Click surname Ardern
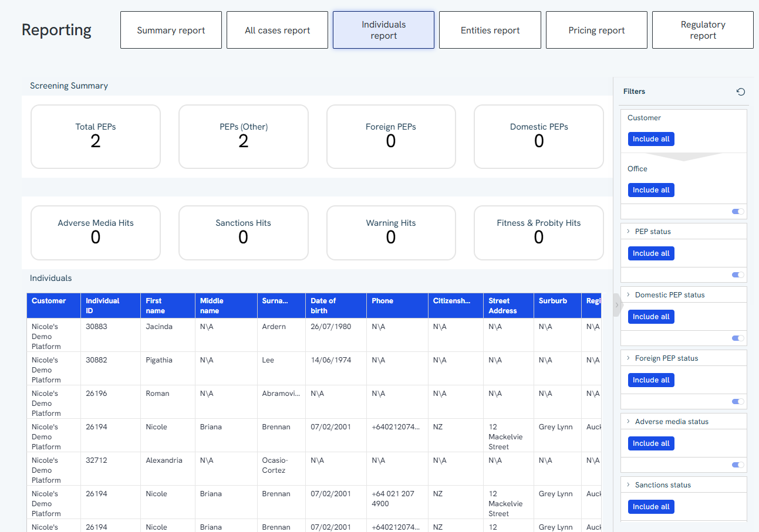 [x=274, y=327]
